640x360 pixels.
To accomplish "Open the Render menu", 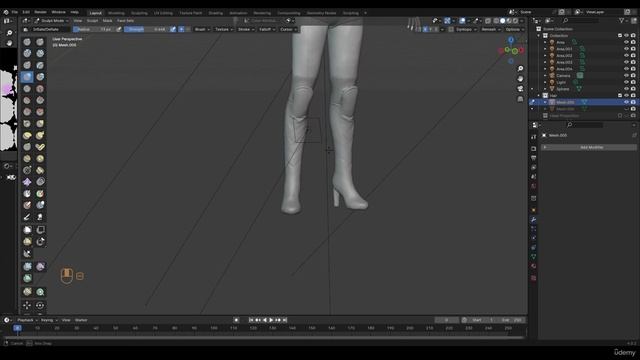I will pos(40,12).
